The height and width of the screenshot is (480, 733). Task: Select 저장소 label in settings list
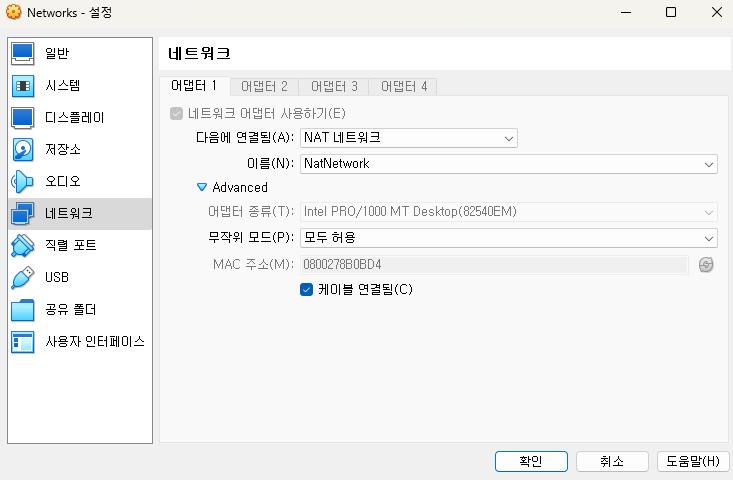click(63, 150)
